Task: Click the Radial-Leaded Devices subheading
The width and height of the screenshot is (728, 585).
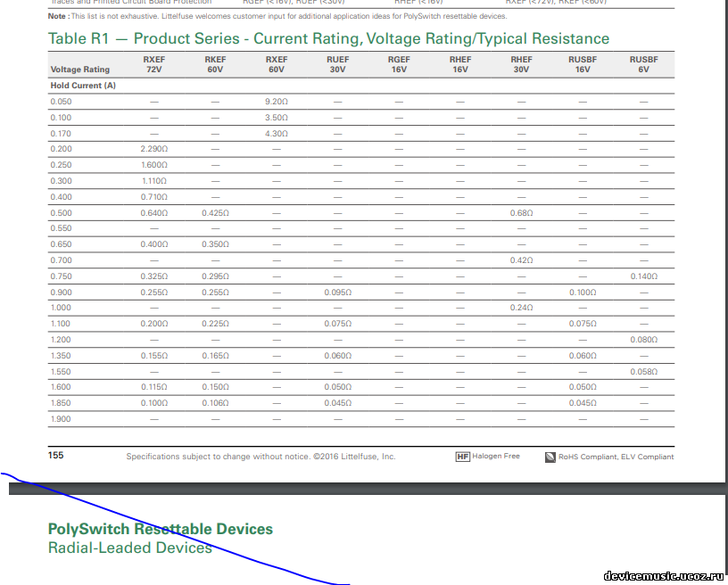Action: point(129,548)
